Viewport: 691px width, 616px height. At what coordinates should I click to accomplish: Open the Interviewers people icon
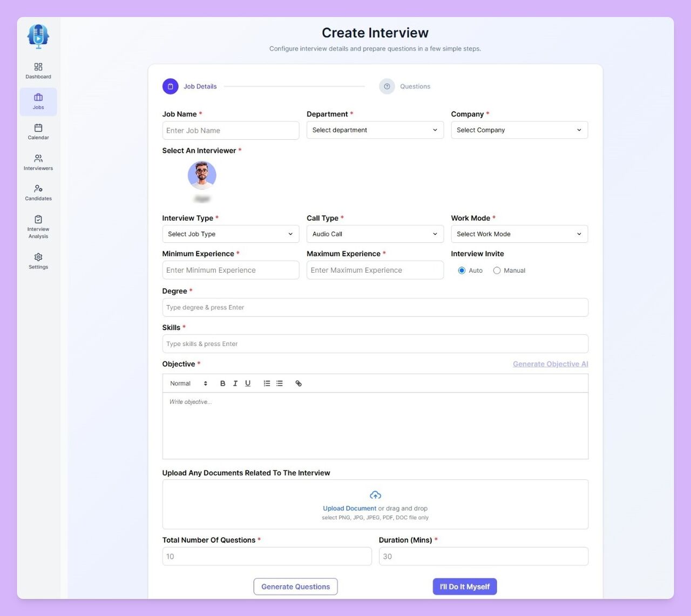coord(38,158)
